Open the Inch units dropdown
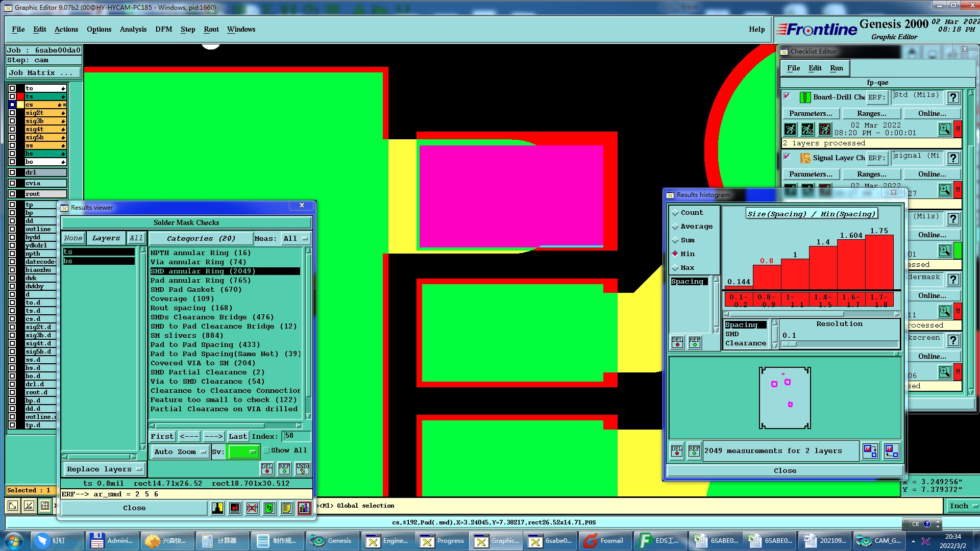The width and height of the screenshot is (980, 551). click(962, 506)
